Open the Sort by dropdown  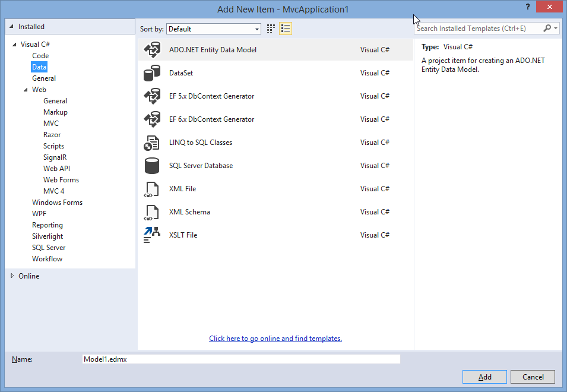(x=214, y=29)
